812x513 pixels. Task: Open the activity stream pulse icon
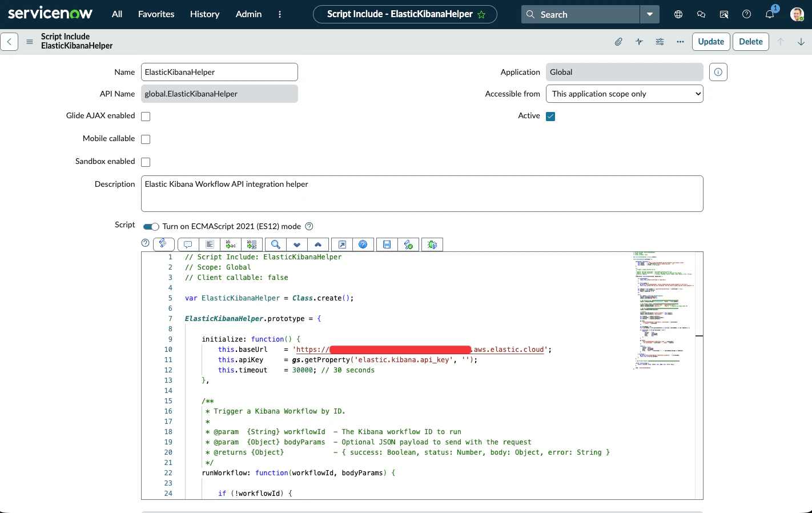click(x=639, y=42)
